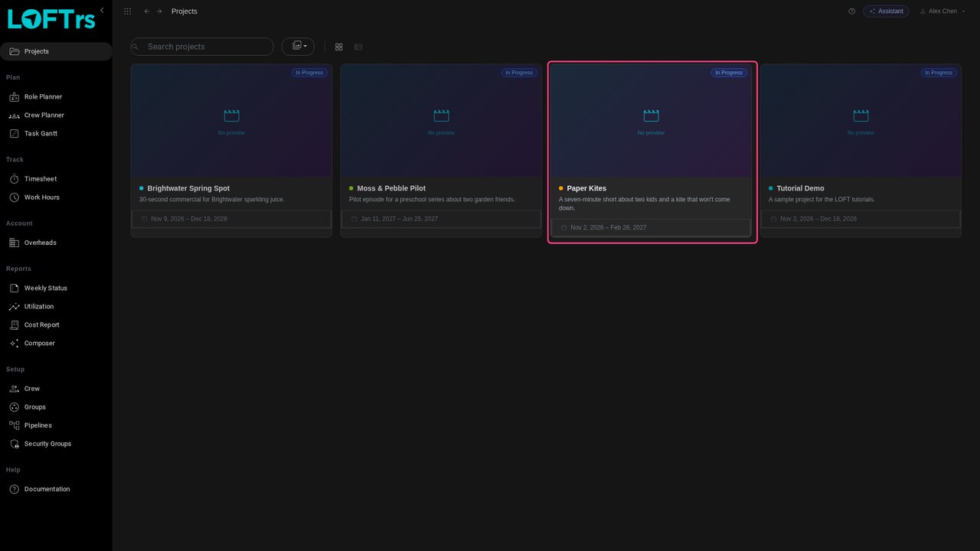
Task: Click the Projects breadcrumb in top bar
Action: [x=185, y=11]
